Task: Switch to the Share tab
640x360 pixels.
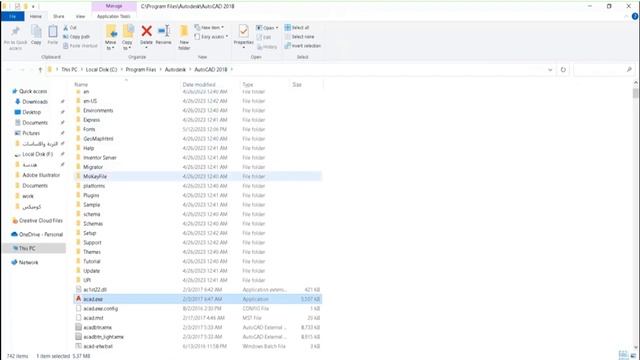Action: click(x=59, y=16)
